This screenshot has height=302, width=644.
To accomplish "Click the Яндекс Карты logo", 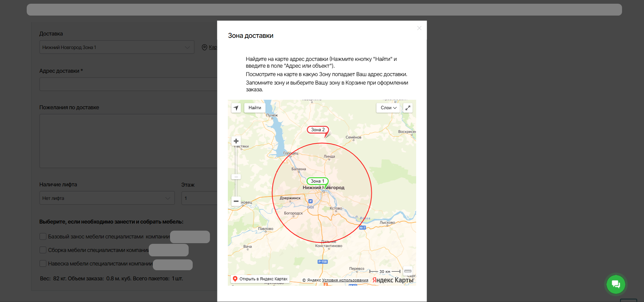I will tap(393, 280).
